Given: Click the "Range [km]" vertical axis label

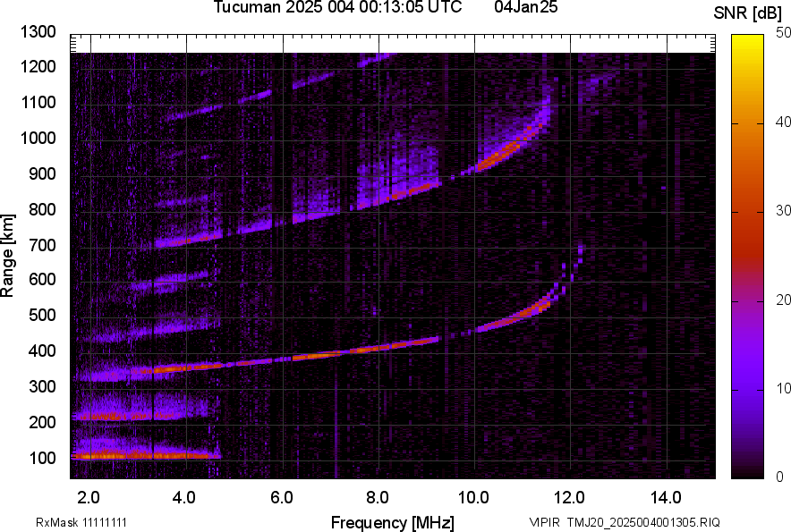Looking at the screenshot, I should tap(8, 256).
